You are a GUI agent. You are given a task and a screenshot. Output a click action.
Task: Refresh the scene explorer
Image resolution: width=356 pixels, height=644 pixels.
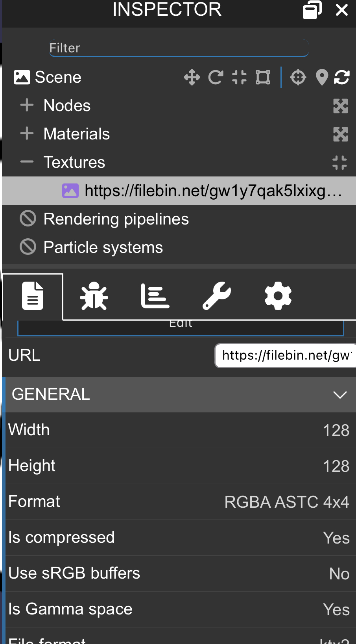click(341, 77)
